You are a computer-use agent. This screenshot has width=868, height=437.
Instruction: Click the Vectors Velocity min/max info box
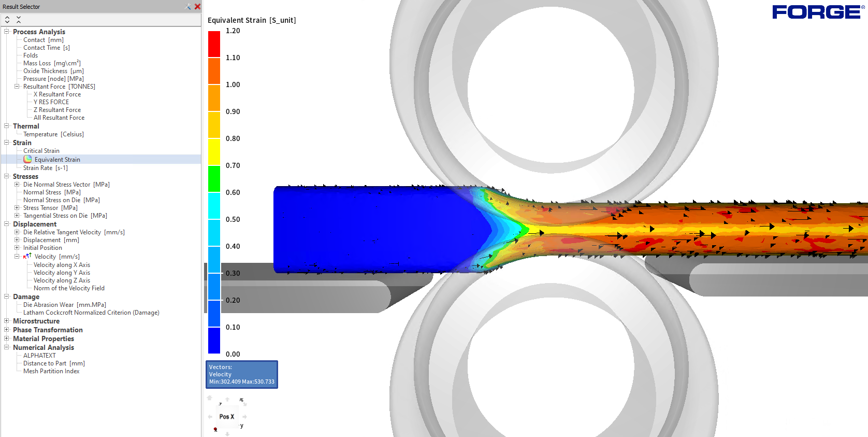[242, 374]
